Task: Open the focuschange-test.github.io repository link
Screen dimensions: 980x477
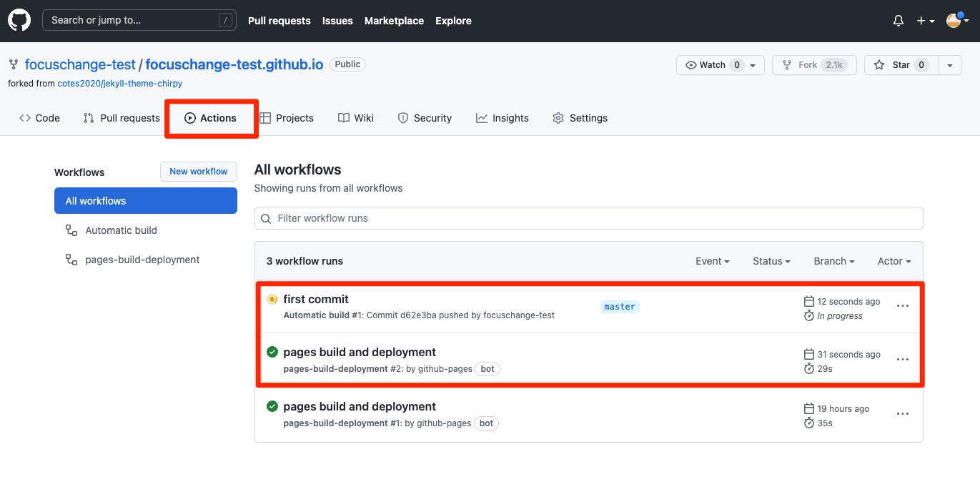Action: click(x=234, y=64)
